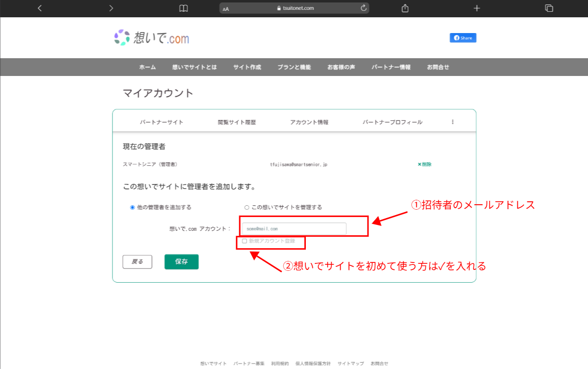Expand the three-dot more tabs menu
Viewport: 588px width, 369px height.
click(452, 122)
